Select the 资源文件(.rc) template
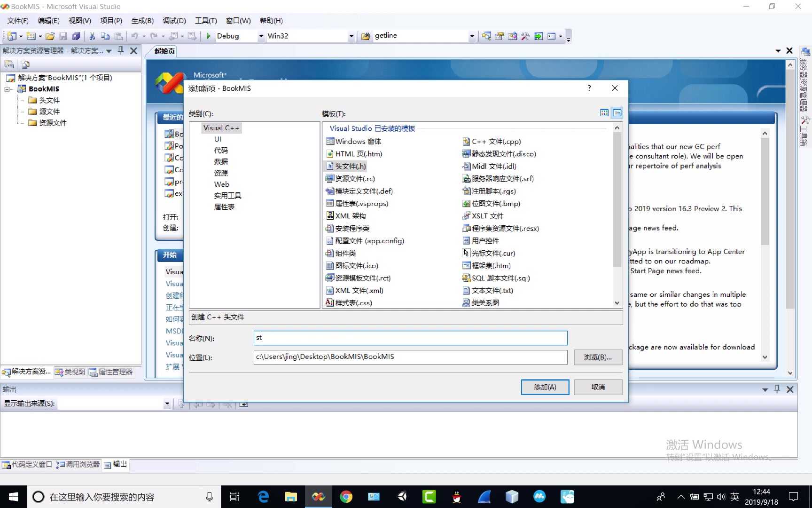 click(351, 179)
